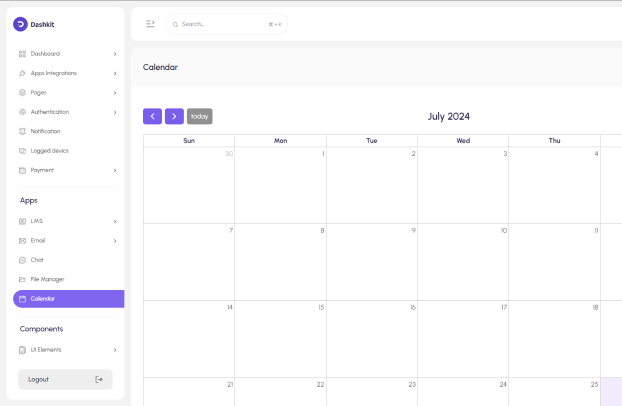The width and height of the screenshot is (622, 406).
Task: Open the Notification menu item
Action: click(x=68, y=131)
